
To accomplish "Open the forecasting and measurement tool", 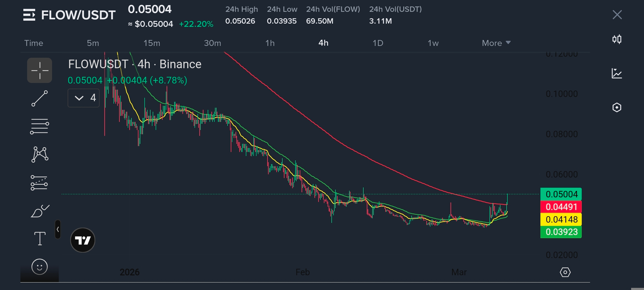I will pyautogui.click(x=40, y=183).
